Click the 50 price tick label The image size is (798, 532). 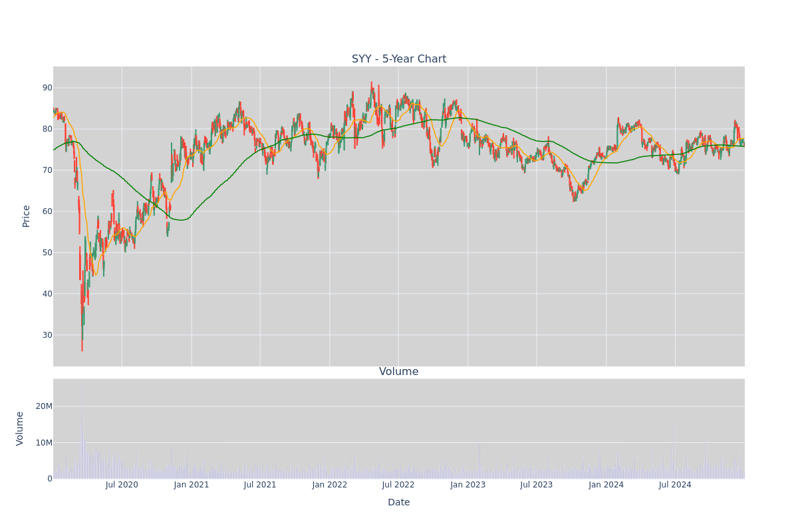pyautogui.click(x=48, y=253)
